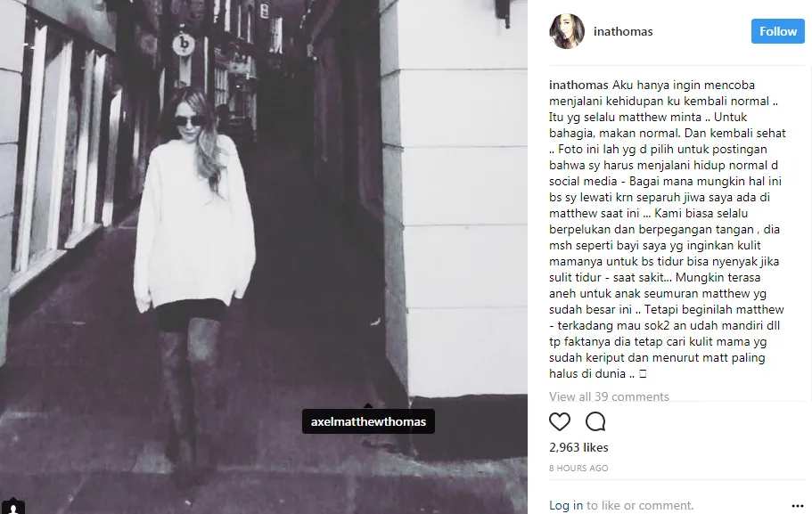This screenshot has height=514, width=812.
Task: Open comments via the speech bubble icon
Action: coord(595,422)
